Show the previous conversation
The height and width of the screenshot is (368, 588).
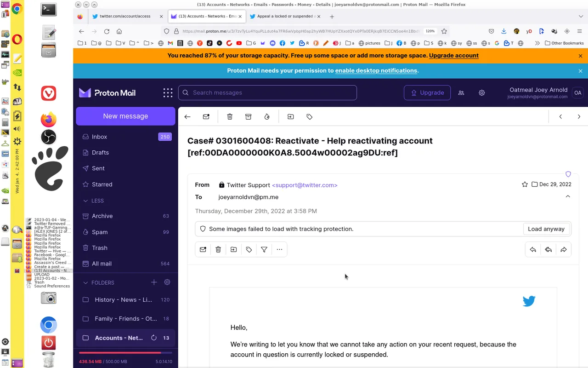(560, 117)
